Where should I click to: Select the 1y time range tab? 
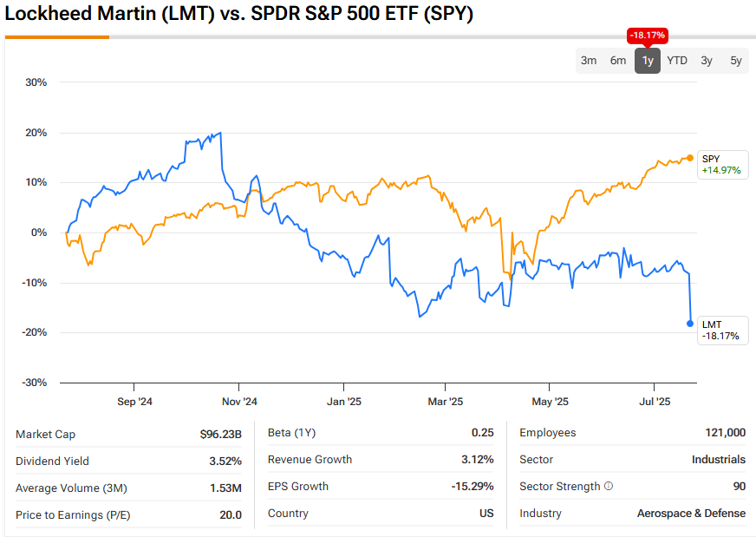click(648, 61)
